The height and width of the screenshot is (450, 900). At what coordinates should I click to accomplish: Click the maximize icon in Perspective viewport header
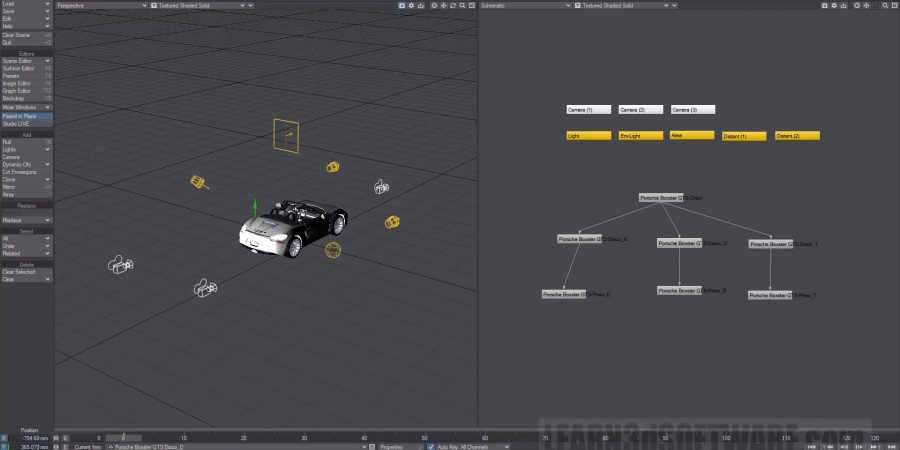point(470,5)
